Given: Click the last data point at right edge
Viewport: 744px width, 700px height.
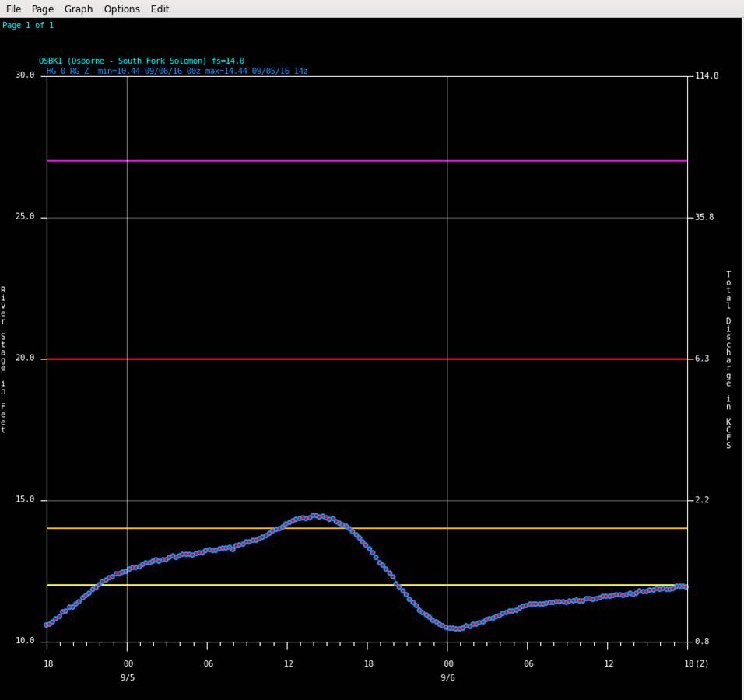Looking at the screenshot, I should pyautogui.click(x=686, y=586).
